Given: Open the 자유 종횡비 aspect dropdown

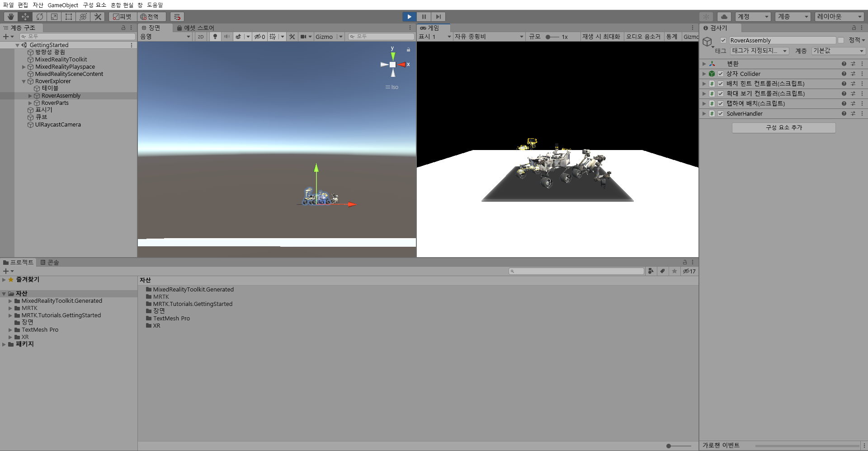Looking at the screenshot, I should click(x=489, y=37).
